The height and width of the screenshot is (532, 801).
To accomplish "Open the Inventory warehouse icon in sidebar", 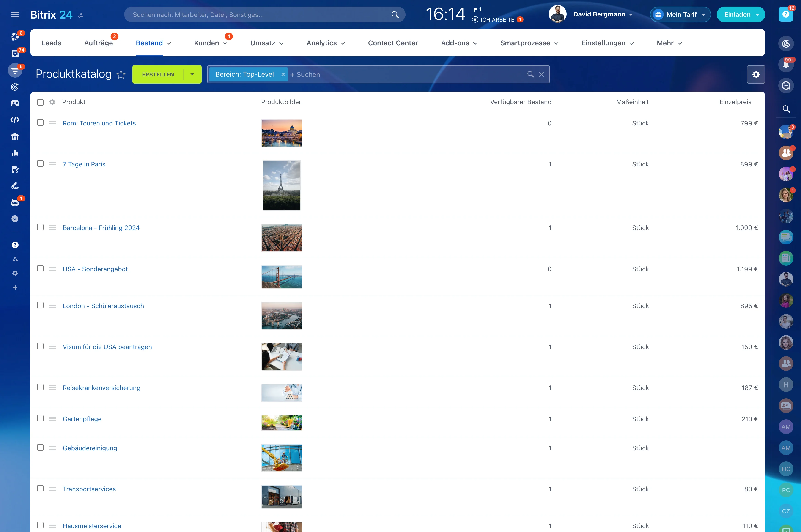I will pyautogui.click(x=15, y=136).
